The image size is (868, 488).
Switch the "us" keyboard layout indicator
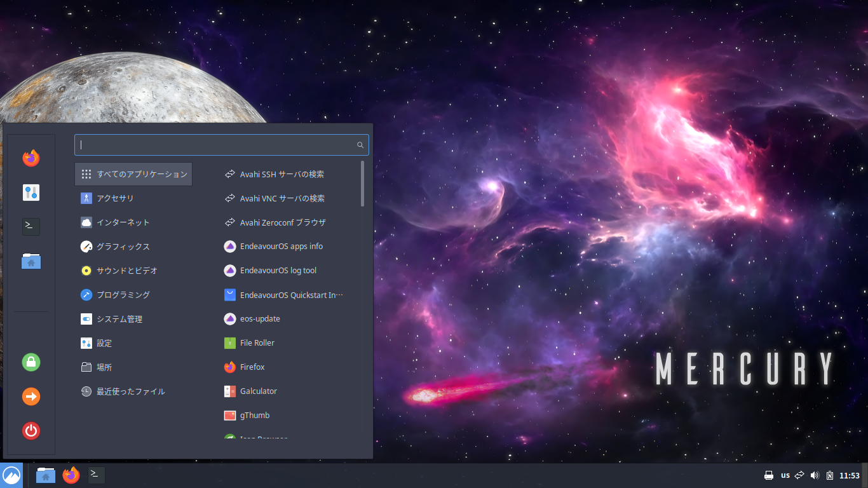[785, 475]
